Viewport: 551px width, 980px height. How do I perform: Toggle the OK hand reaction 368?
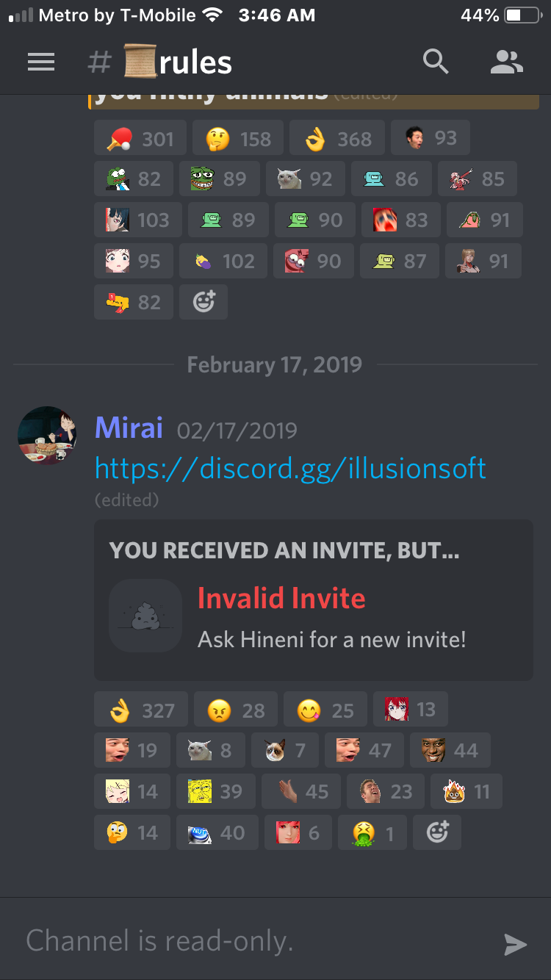pos(336,138)
